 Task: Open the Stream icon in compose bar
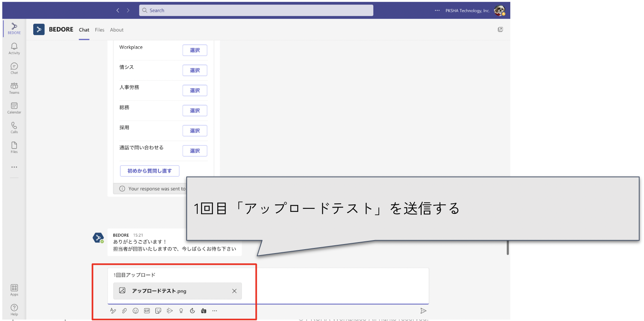pos(169,311)
